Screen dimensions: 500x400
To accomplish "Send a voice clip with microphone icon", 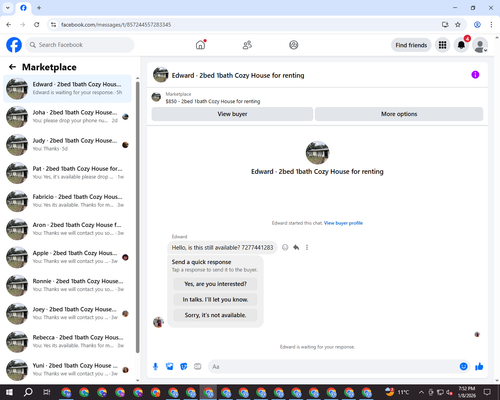I will (155, 367).
